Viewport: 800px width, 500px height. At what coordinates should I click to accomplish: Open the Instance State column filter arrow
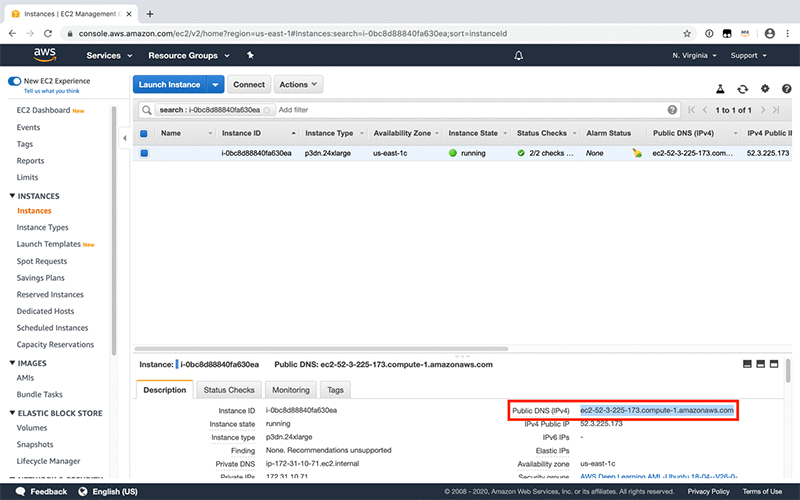point(505,133)
